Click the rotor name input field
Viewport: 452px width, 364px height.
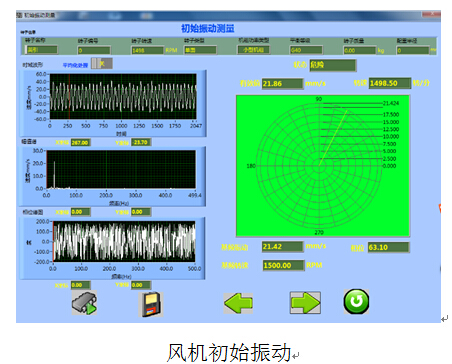click(42, 50)
